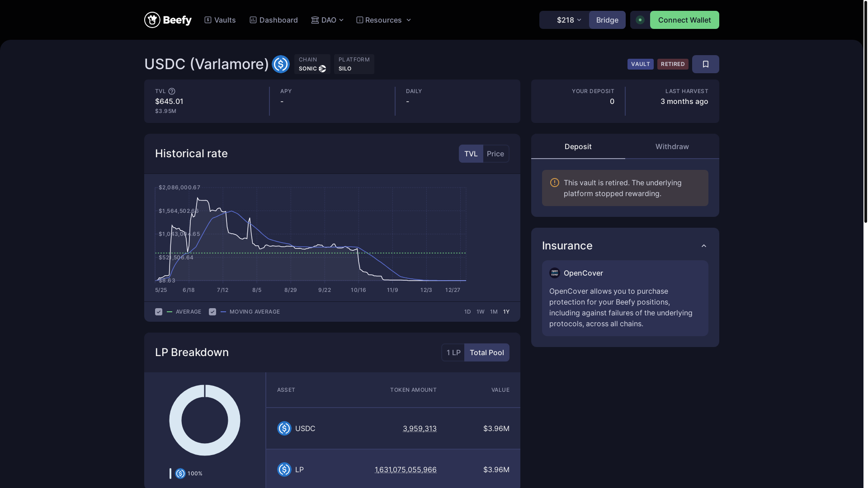
Task: Click the USDC (Varlamore) vault title
Action: point(207,64)
